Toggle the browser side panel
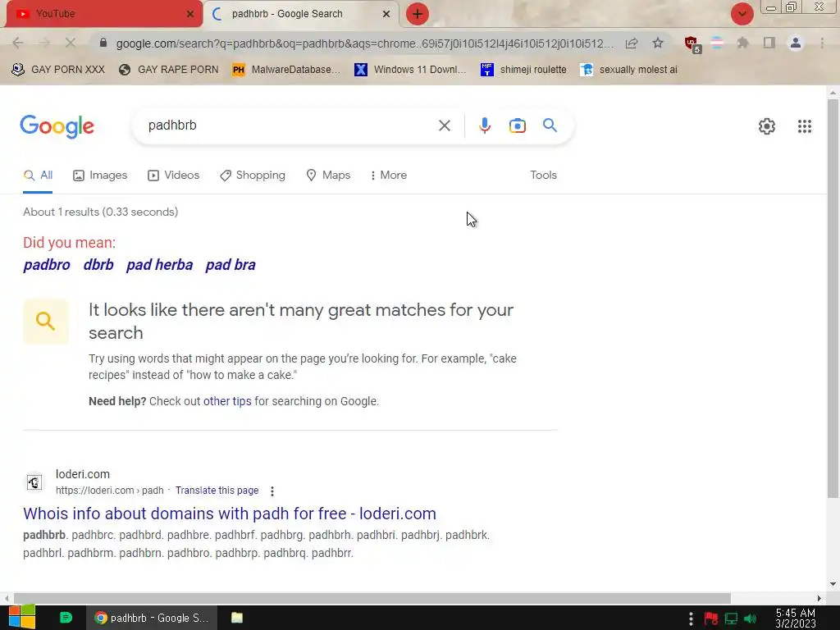840x630 pixels. 769,43
